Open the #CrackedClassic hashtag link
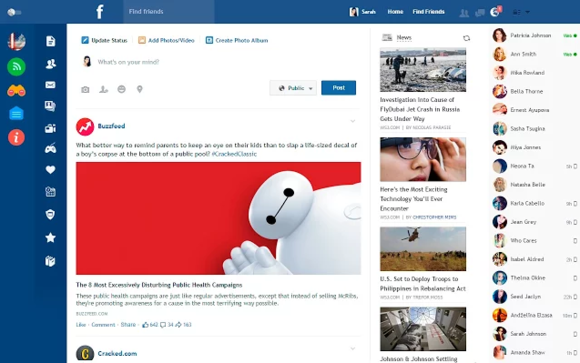Image resolution: width=580 pixels, height=363 pixels. [234, 154]
